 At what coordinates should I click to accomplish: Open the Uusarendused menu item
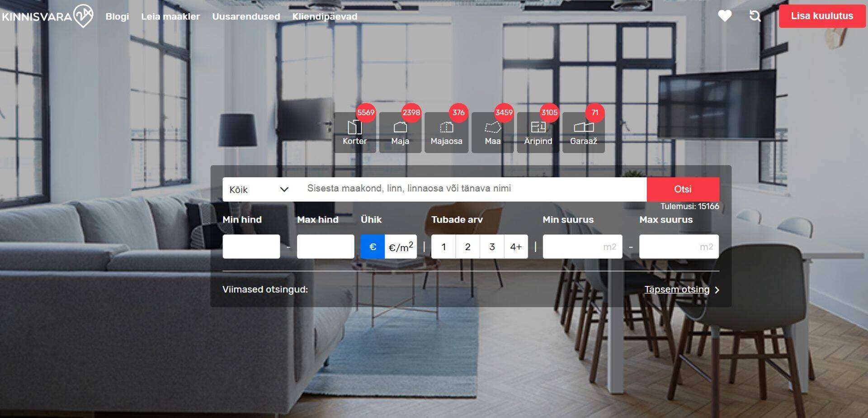(x=246, y=17)
